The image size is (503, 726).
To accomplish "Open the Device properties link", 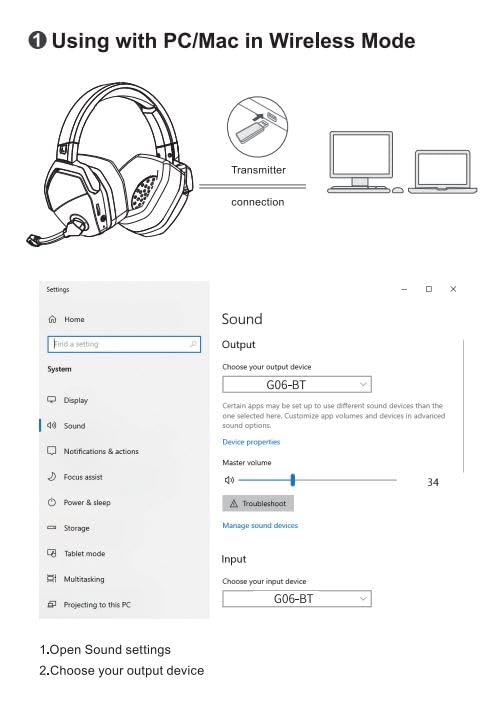I will [251, 442].
